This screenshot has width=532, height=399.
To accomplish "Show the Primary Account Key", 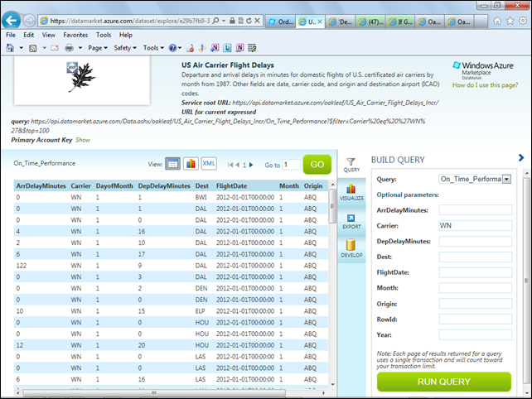I will [83, 140].
